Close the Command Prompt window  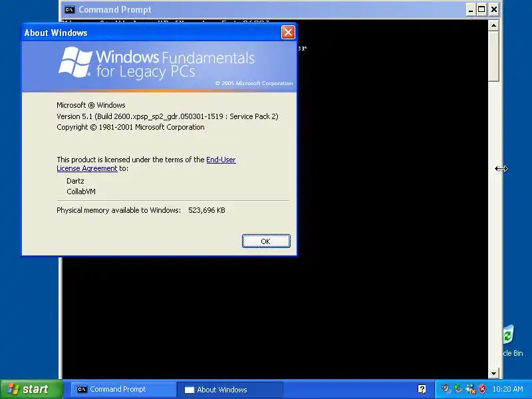pyautogui.click(x=494, y=9)
